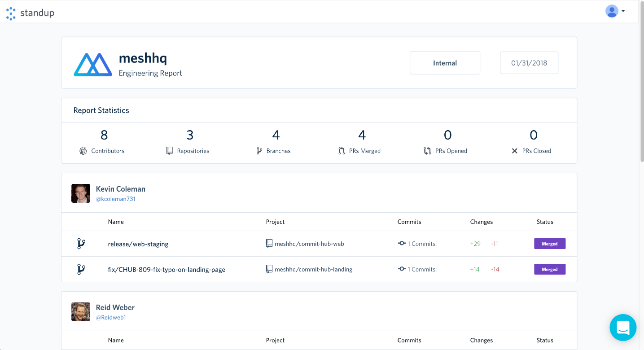Image resolution: width=644 pixels, height=350 pixels.
Task: Click the +29 additions value
Action: [x=475, y=244]
